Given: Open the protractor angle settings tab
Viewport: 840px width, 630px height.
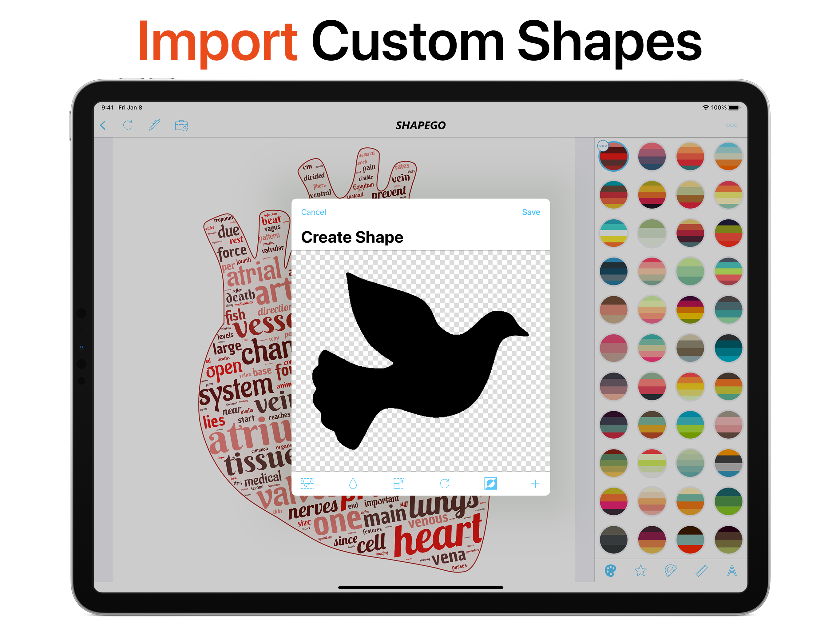Looking at the screenshot, I should point(671,570).
